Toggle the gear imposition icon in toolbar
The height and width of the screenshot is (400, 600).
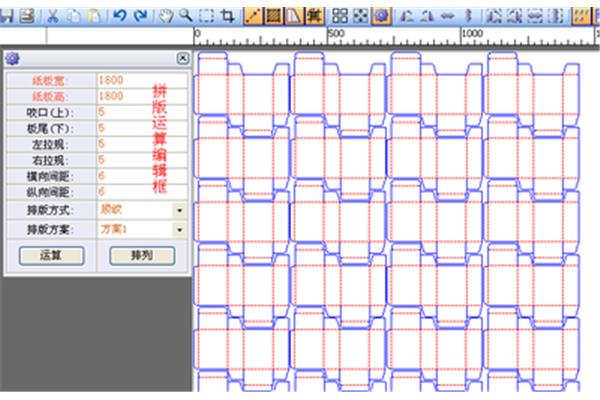click(x=382, y=16)
